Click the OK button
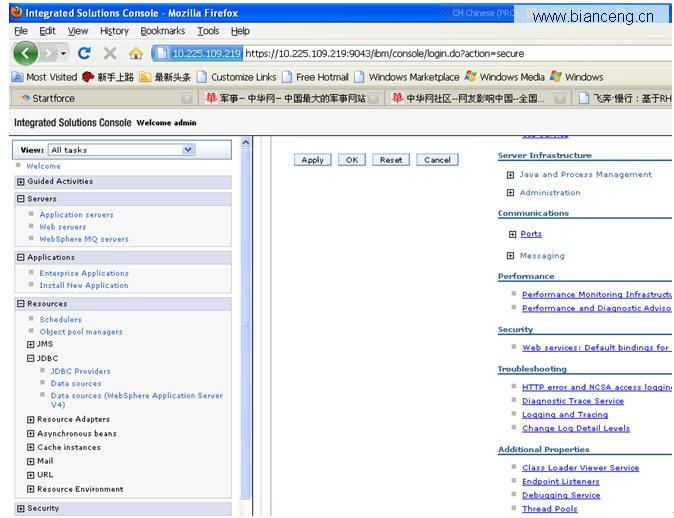The height and width of the screenshot is (518, 674). (x=352, y=160)
